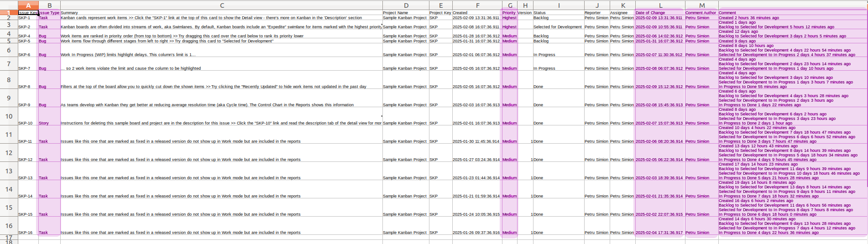
Task: Select row 10 header
Action: click(x=9, y=116)
